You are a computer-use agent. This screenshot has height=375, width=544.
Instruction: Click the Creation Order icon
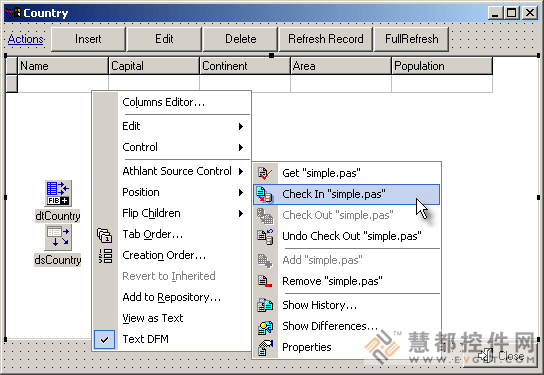point(105,256)
